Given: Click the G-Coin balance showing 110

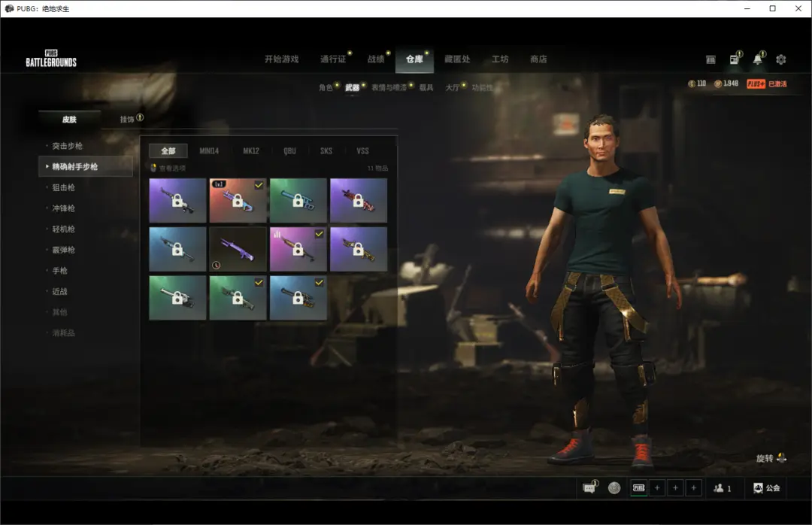Looking at the screenshot, I should click(697, 83).
